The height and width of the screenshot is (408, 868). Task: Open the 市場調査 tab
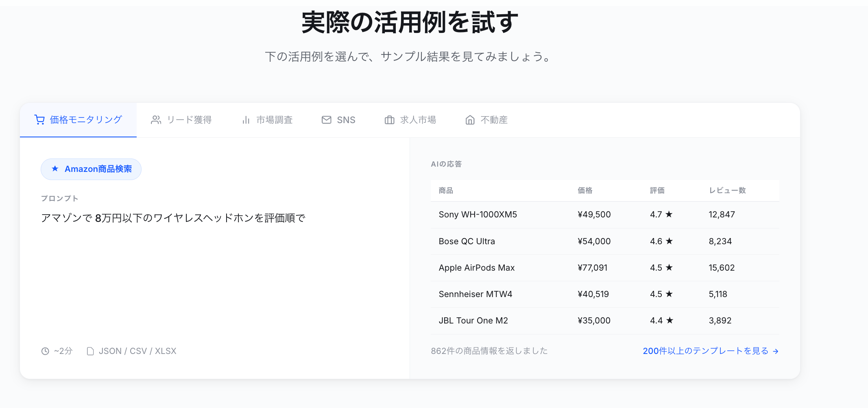[267, 120]
